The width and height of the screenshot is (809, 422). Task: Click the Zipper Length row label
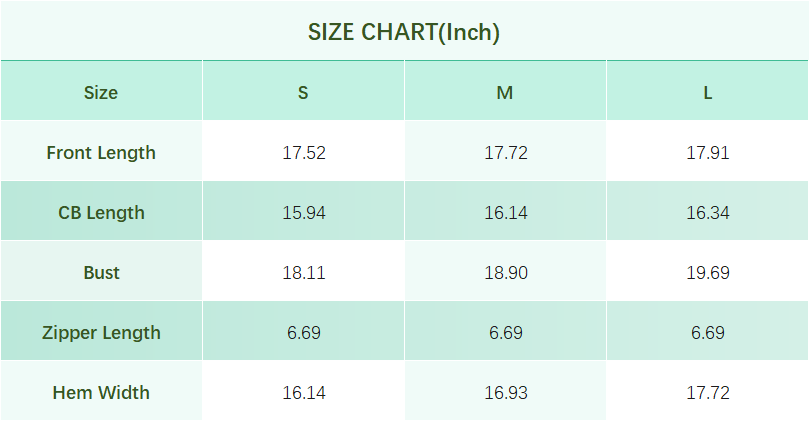pos(101,333)
